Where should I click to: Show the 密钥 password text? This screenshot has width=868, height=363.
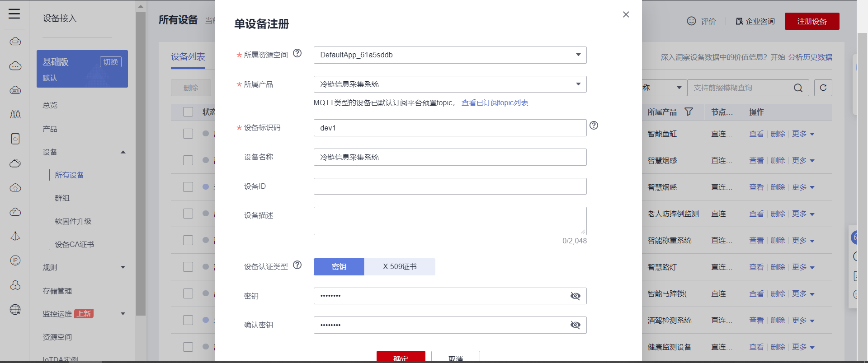click(575, 296)
